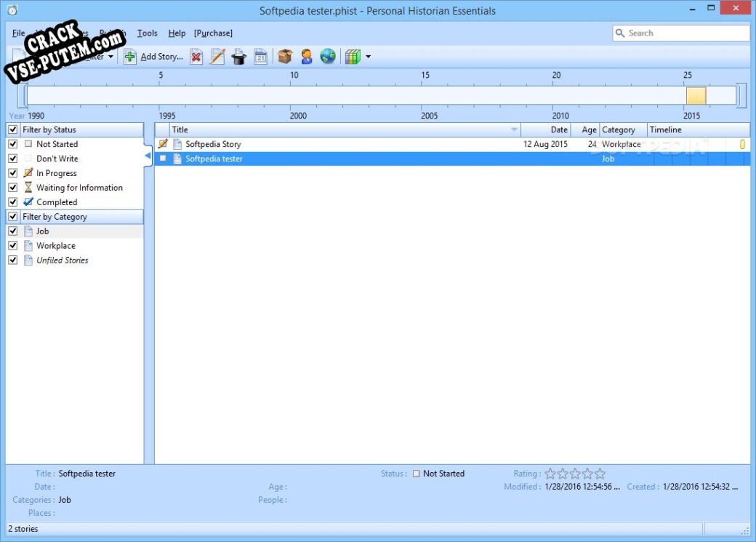Click the first rating star
756x542 pixels.
click(x=550, y=474)
